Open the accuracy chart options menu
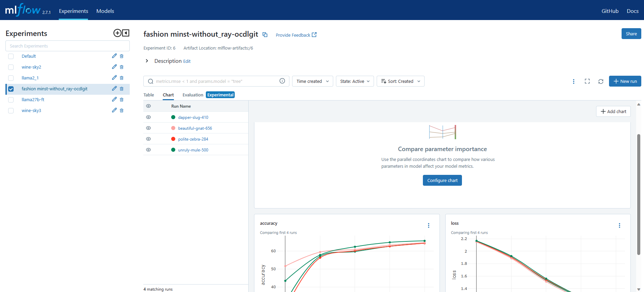This screenshot has width=644, height=292. tap(428, 225)
